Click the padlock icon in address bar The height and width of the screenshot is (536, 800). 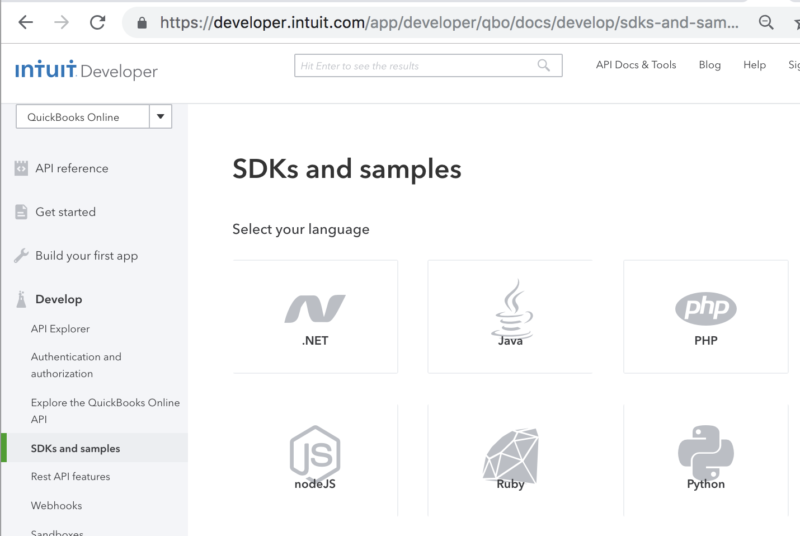(142, 23)
